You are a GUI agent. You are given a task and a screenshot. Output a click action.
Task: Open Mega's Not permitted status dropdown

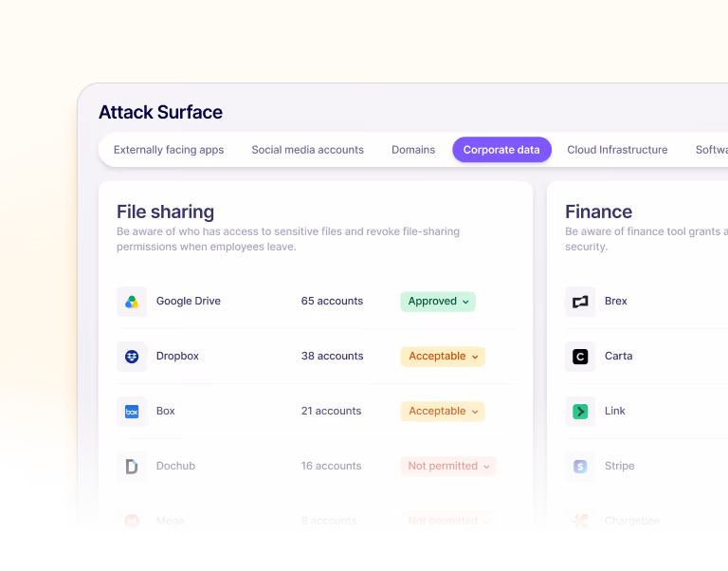[448, 521]
